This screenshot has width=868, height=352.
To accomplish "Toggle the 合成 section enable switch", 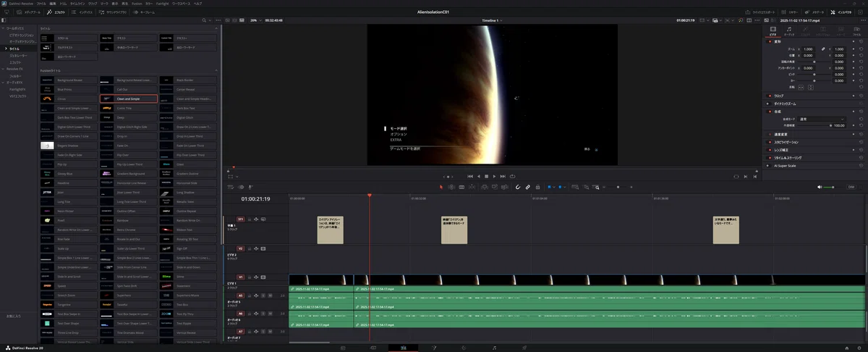I will click(769, 112).
